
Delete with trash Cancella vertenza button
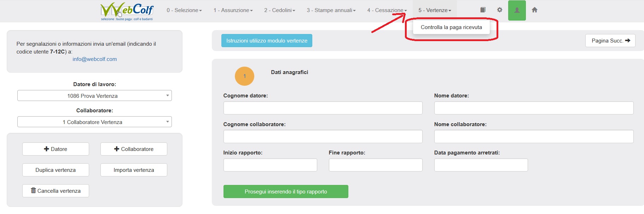click(x=56, y=191)
